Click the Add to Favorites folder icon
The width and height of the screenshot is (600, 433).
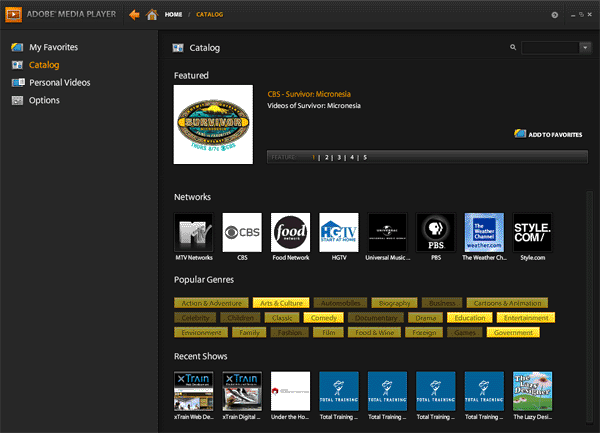click(x=520, y=133)
